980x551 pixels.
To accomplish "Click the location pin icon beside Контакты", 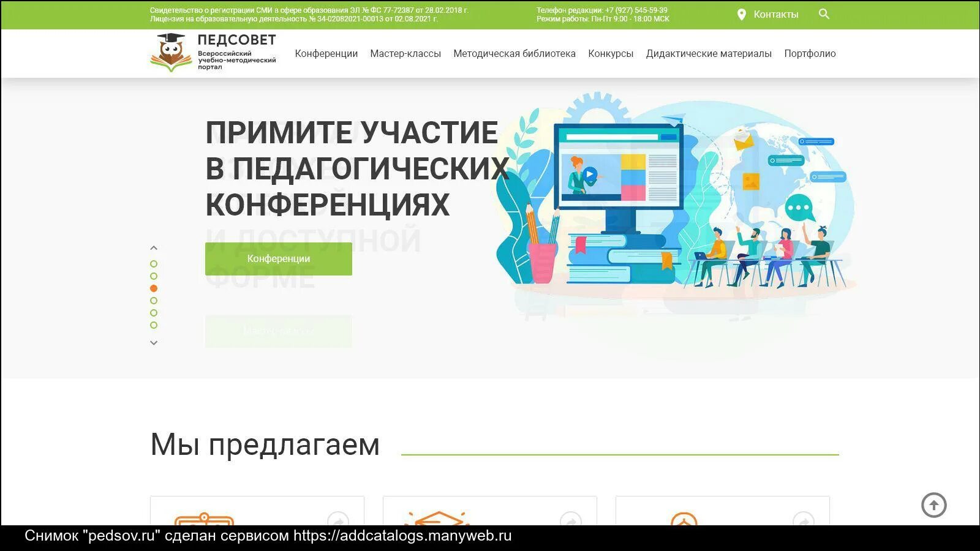I will point(741,13).
